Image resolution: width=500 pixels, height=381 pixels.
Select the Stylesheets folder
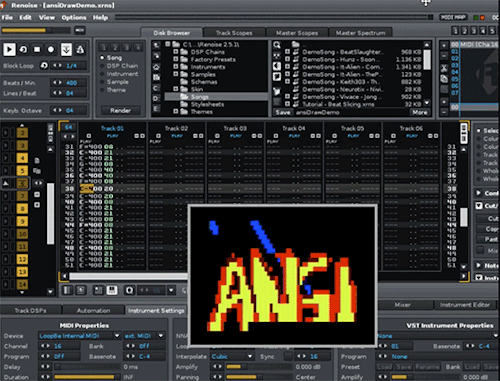point(207,104)
